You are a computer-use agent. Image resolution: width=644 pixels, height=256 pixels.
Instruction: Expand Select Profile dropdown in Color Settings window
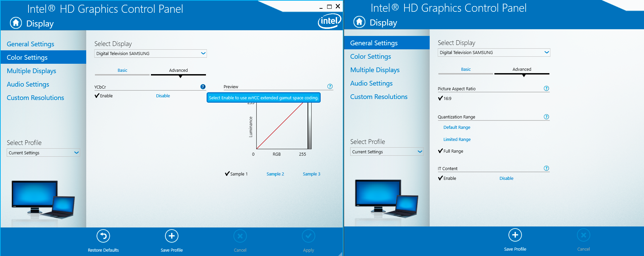coord(43,153)
